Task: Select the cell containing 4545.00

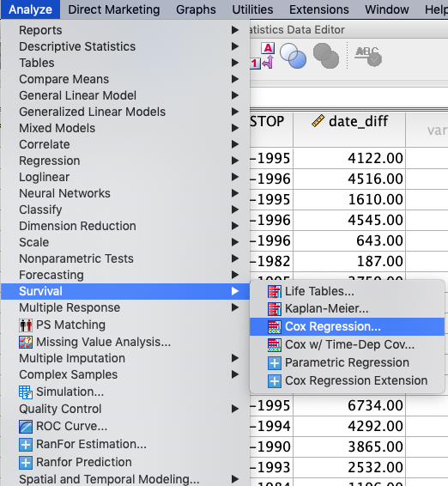Action: 349,220
